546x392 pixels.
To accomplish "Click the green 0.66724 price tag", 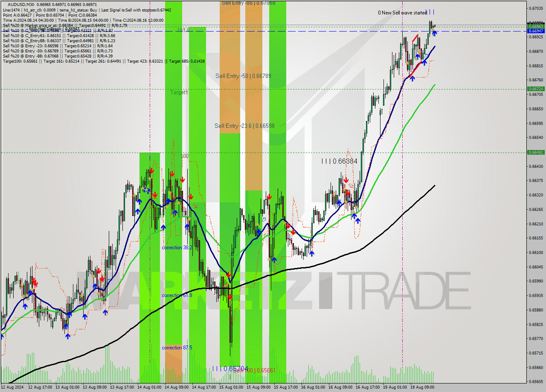I will tap(536, 89).
